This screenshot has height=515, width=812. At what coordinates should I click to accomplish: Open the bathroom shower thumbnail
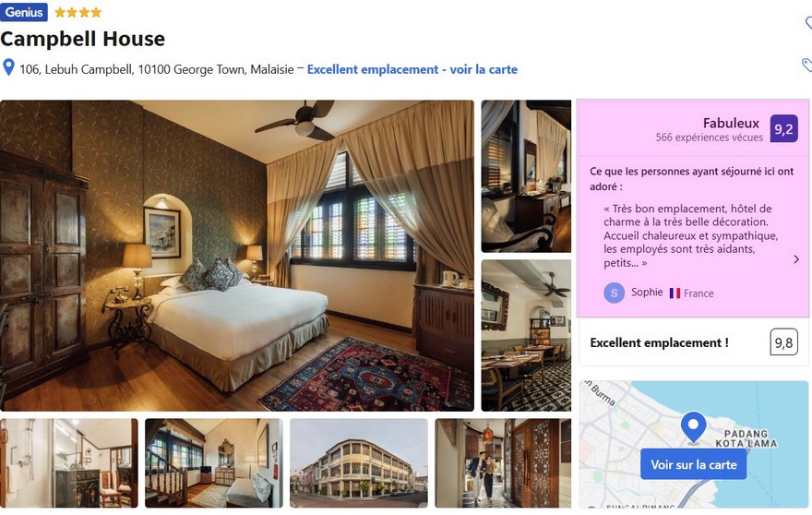pos(69,462)
